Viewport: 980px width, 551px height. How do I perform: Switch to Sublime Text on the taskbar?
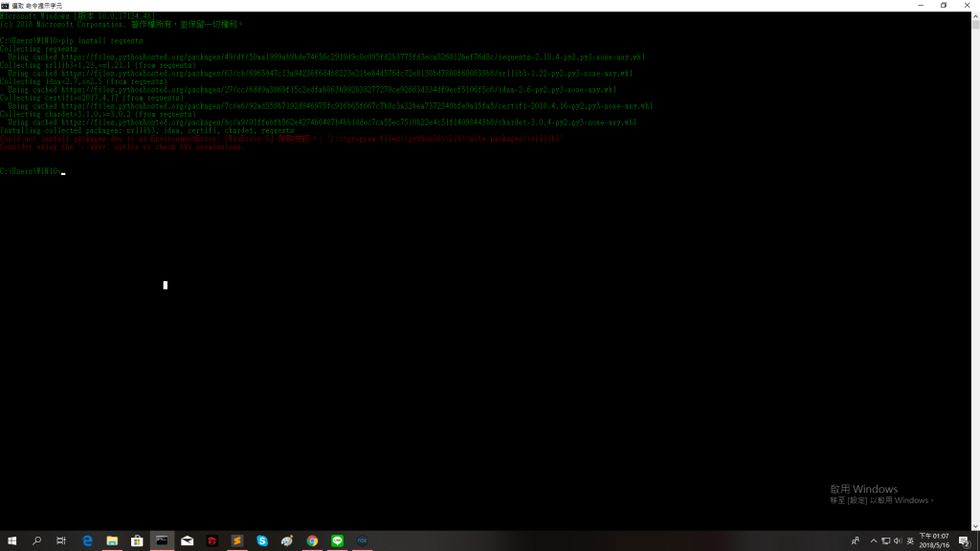click(237, 541)
